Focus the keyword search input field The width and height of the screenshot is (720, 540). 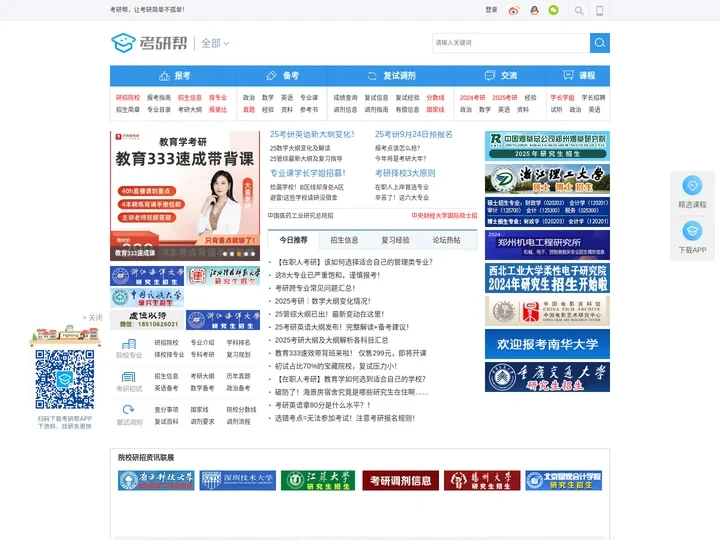511,43
